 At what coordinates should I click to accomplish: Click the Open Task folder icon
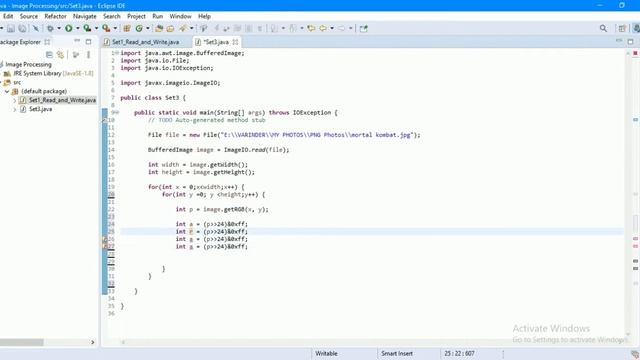point(170,28)
